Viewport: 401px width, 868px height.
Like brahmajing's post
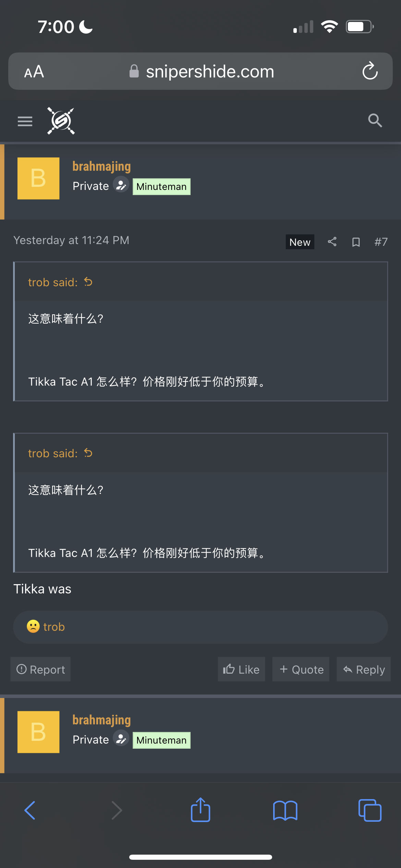pos(241,669)
